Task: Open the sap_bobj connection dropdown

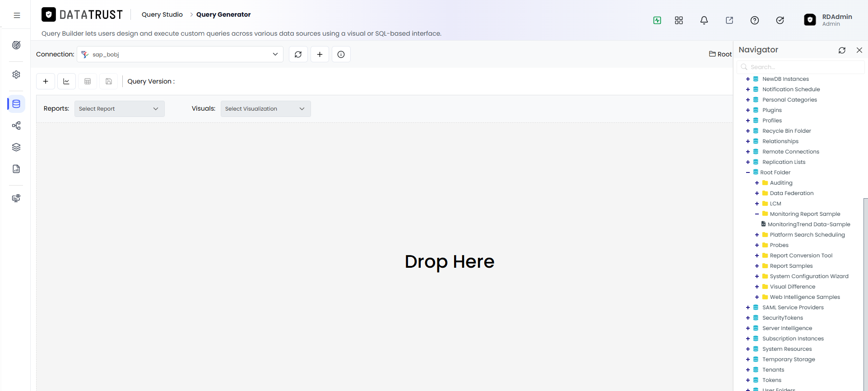Action: point(180,54)
